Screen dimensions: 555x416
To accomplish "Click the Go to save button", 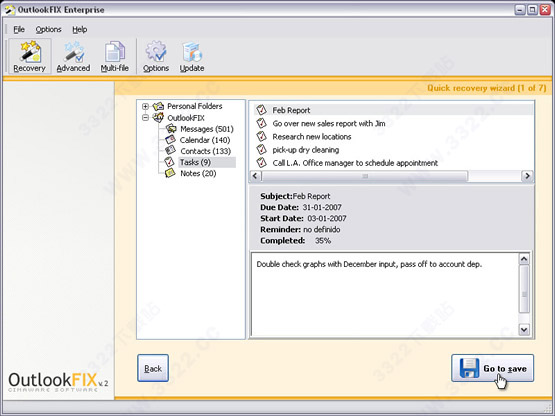I will (x=492, y=368).
